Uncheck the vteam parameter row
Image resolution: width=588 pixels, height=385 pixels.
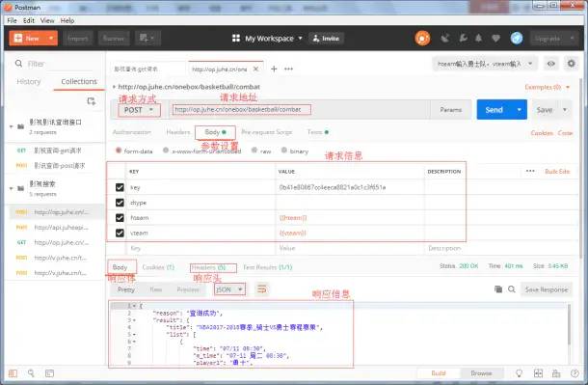[x=120, y=234]
